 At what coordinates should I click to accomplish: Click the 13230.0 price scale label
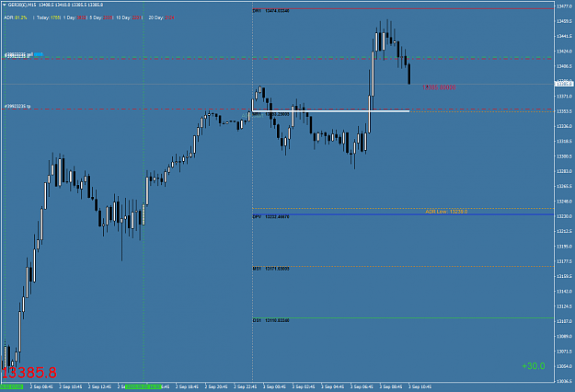coord(564,216)
